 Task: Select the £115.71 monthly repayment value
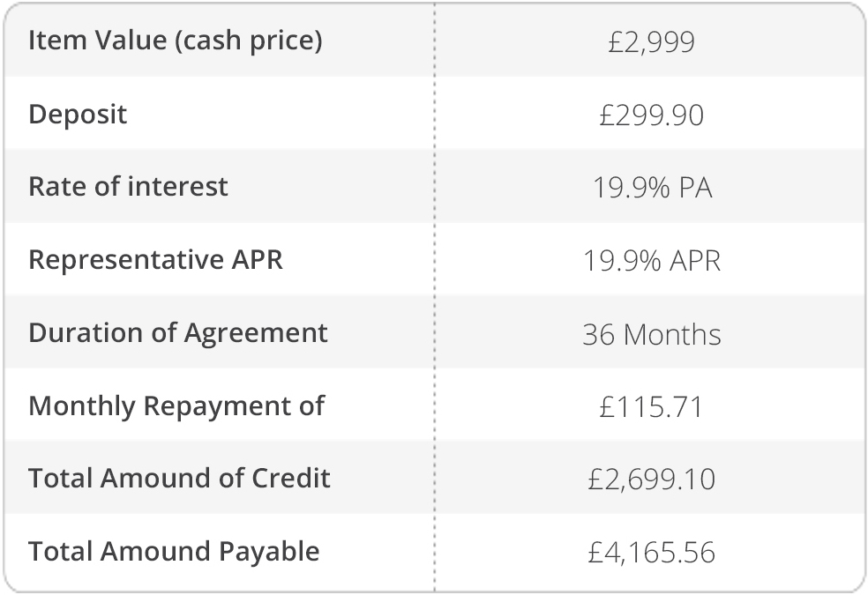pos(651,406)
